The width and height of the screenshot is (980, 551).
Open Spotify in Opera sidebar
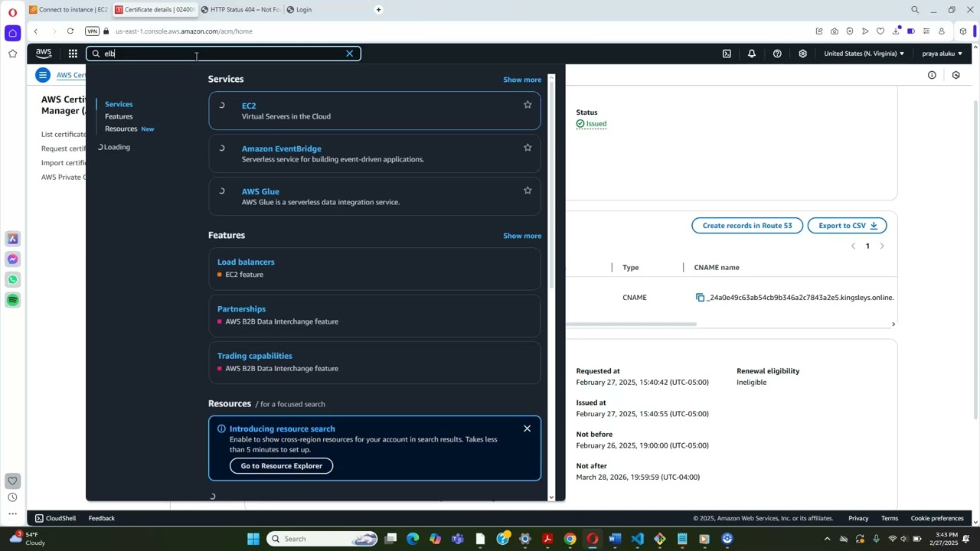coord(12,300)
